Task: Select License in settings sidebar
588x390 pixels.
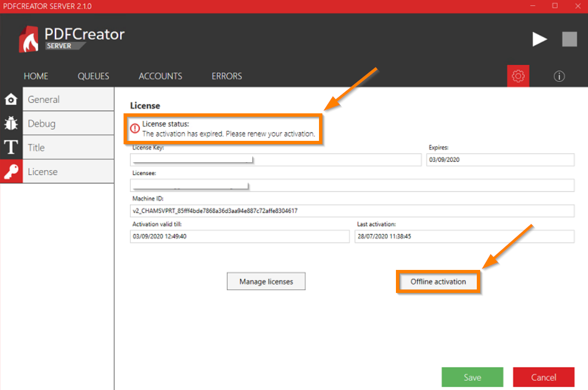Action: point(69,171)
